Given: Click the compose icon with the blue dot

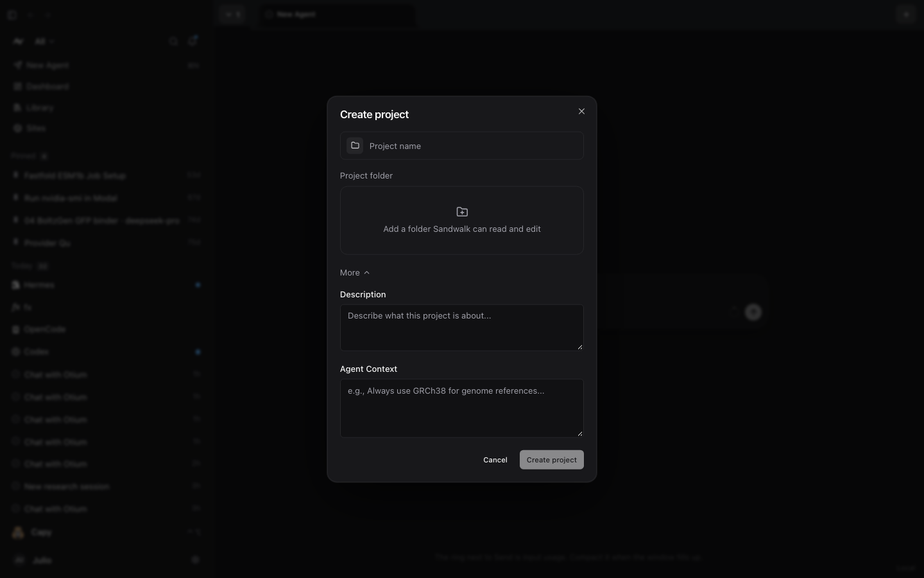Looking at the screenshot, I should click(193, 41).
